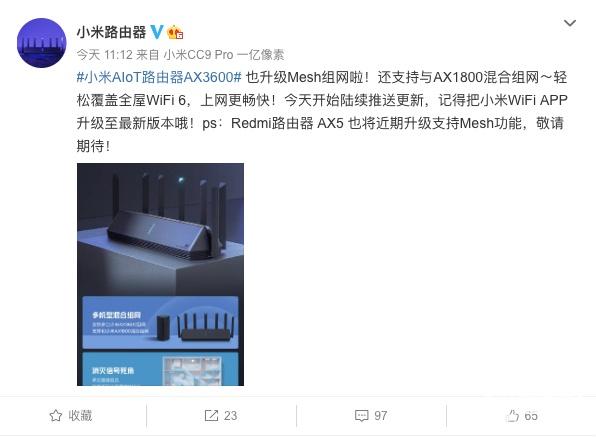The width and height of the screenshot is (596, 437).
Task: Click the comment bubble icon
Action: coord(361,416)
